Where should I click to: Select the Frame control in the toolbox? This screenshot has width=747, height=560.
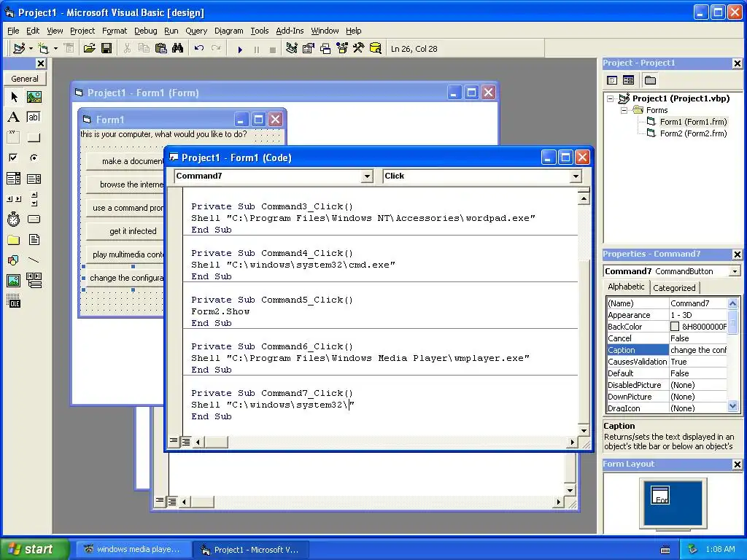[x=14, y=138]
